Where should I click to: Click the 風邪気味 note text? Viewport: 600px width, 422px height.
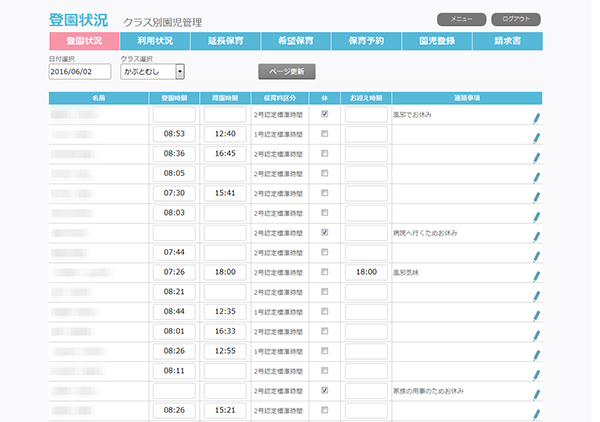click(x=406, y=273)
